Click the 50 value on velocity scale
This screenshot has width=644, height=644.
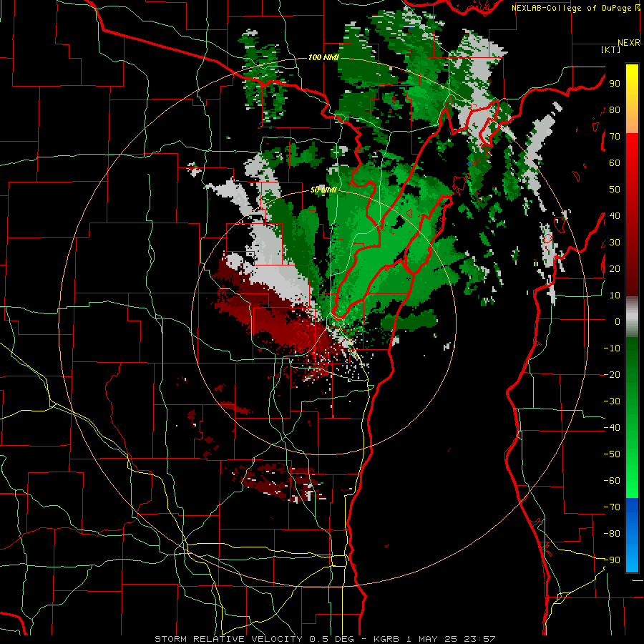615,190
